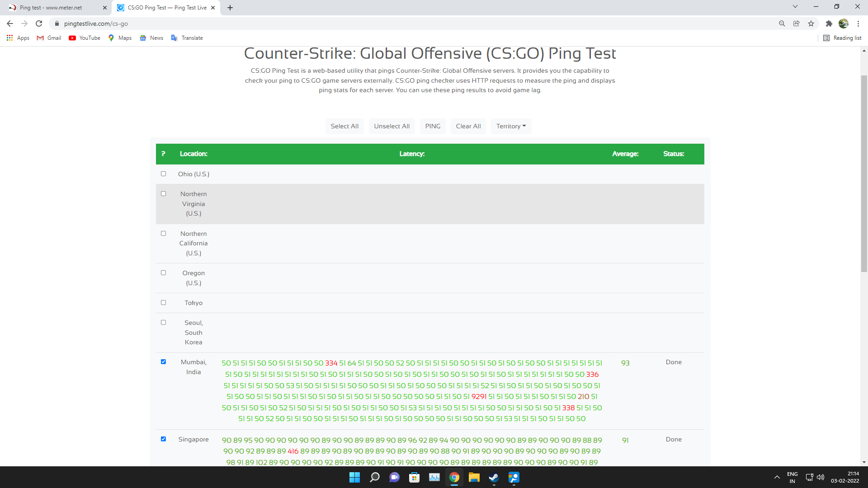The image size is (868, 488).
Task: Check the Seoul, South Korea server
Action: pos(164,323)
